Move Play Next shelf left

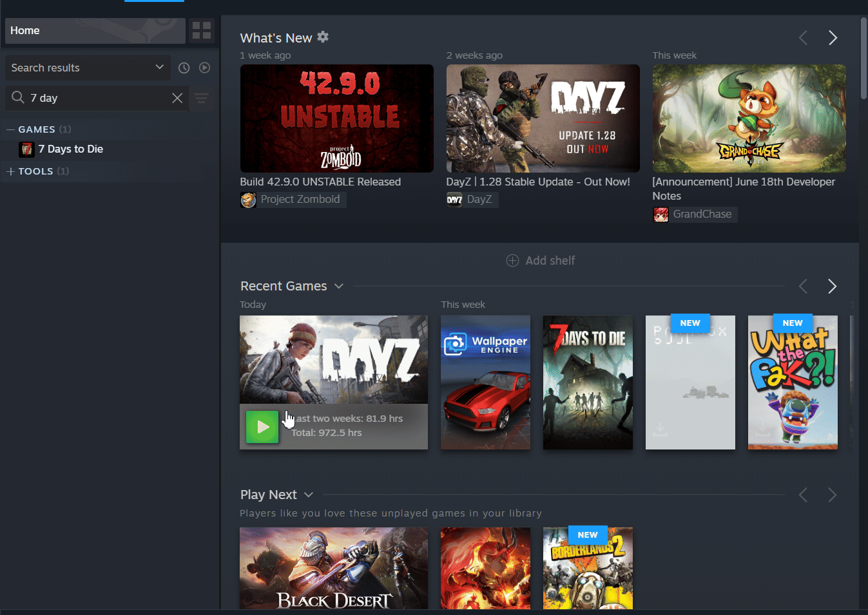803,495
